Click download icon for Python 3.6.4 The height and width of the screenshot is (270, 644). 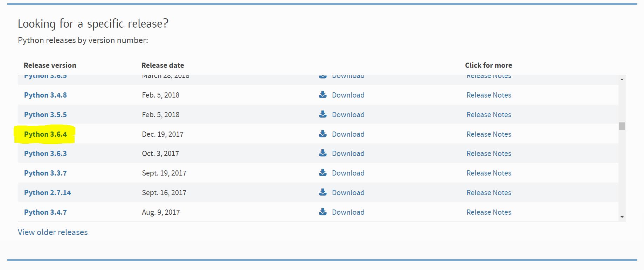pyautogui.click(x=323, y=134)
